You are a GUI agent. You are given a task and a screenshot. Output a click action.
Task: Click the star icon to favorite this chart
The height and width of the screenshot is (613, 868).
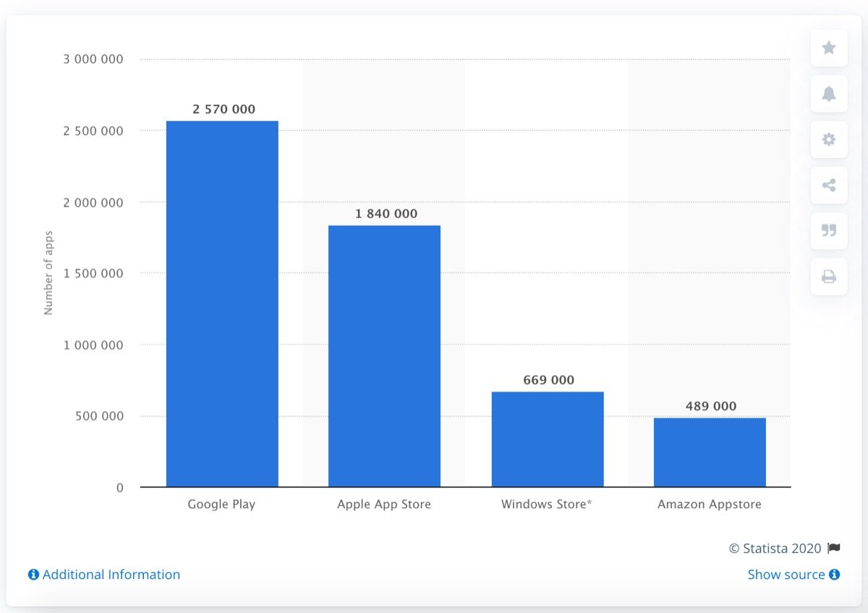point(829,48)
